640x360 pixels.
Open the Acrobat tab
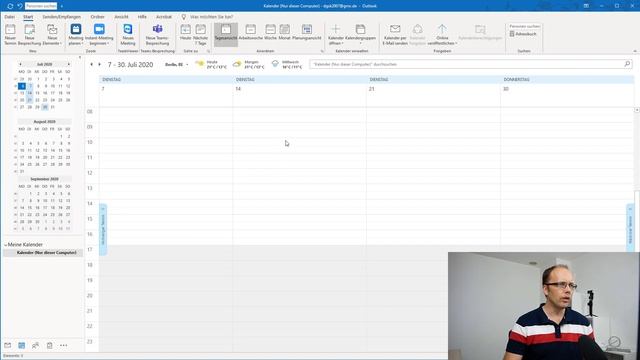coord(164,17)
